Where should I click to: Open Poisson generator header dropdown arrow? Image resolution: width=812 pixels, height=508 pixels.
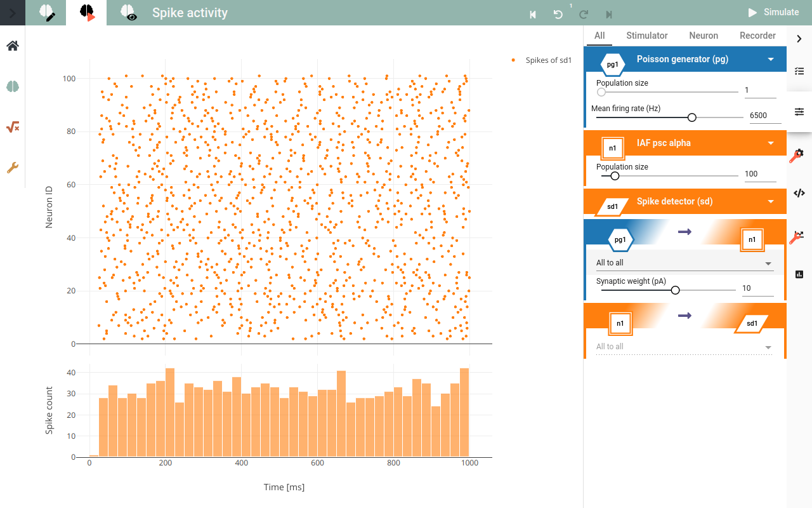point(771,59)
